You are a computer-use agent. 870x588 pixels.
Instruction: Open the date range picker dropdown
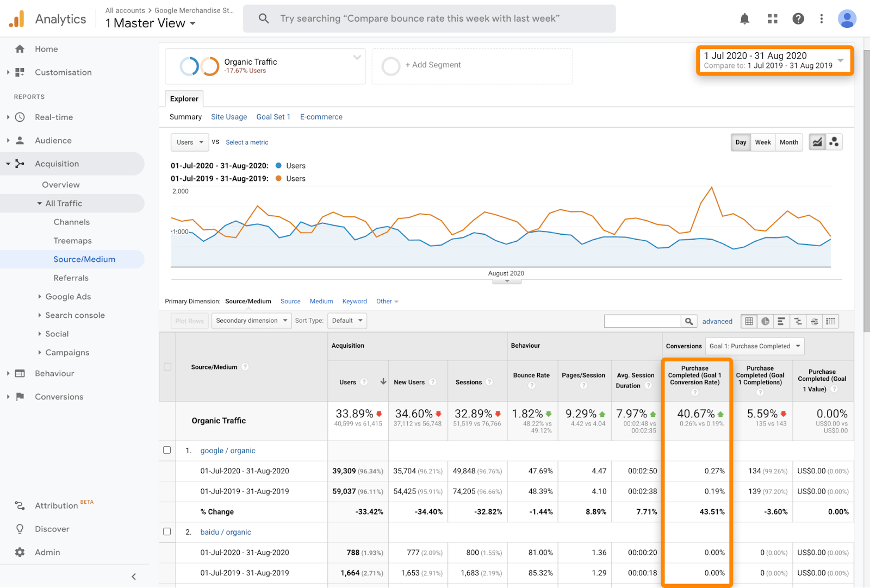(x=774, y=60)
